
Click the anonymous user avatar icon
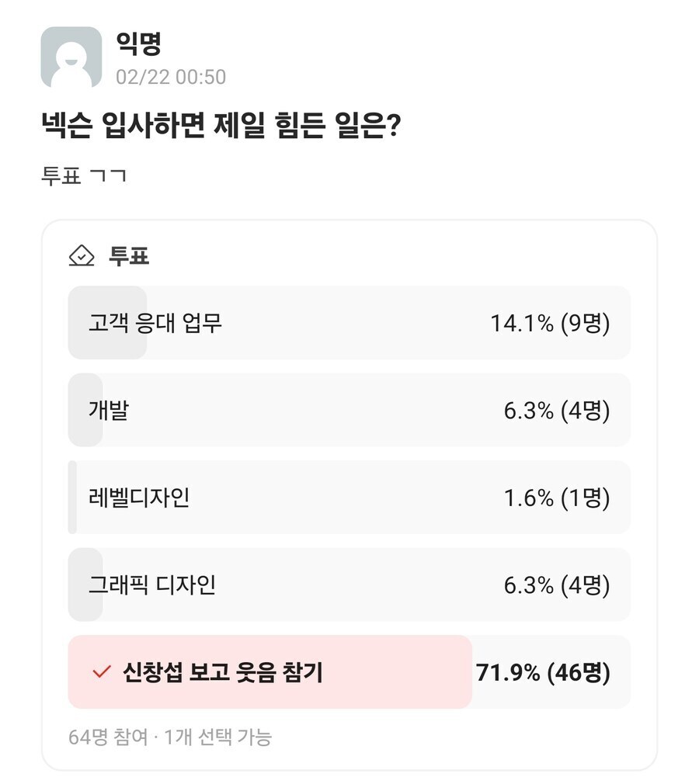[71, 57]
